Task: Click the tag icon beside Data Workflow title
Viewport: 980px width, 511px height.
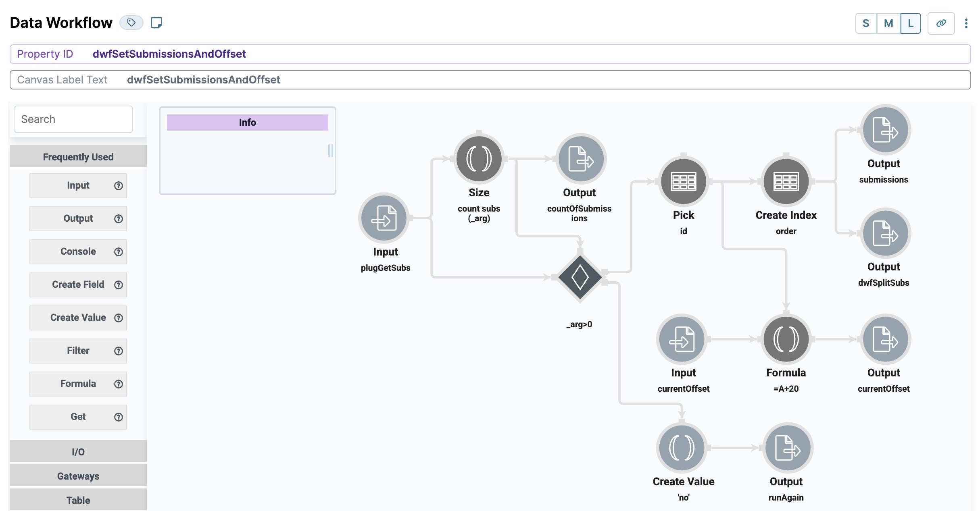Action: [x=131, y=23]
